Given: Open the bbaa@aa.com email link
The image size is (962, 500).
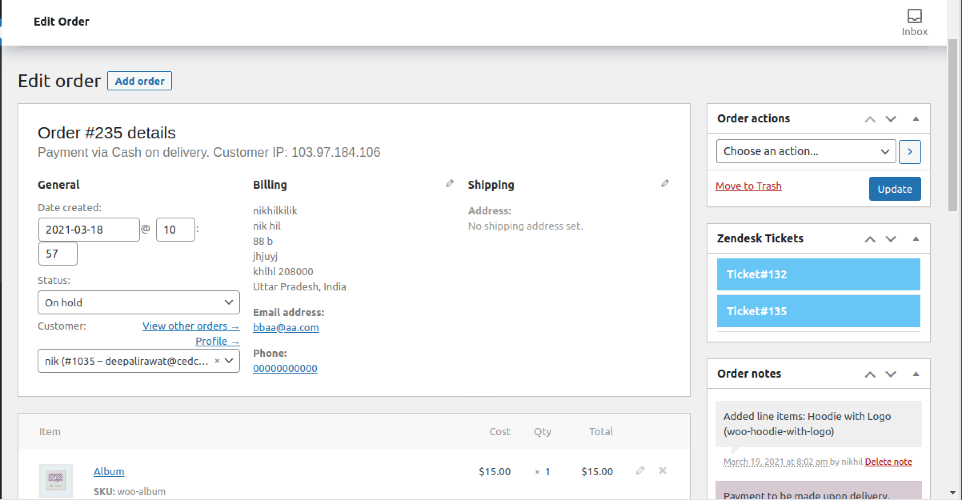Looking at the screenshot, I should [x=286, y=327].
